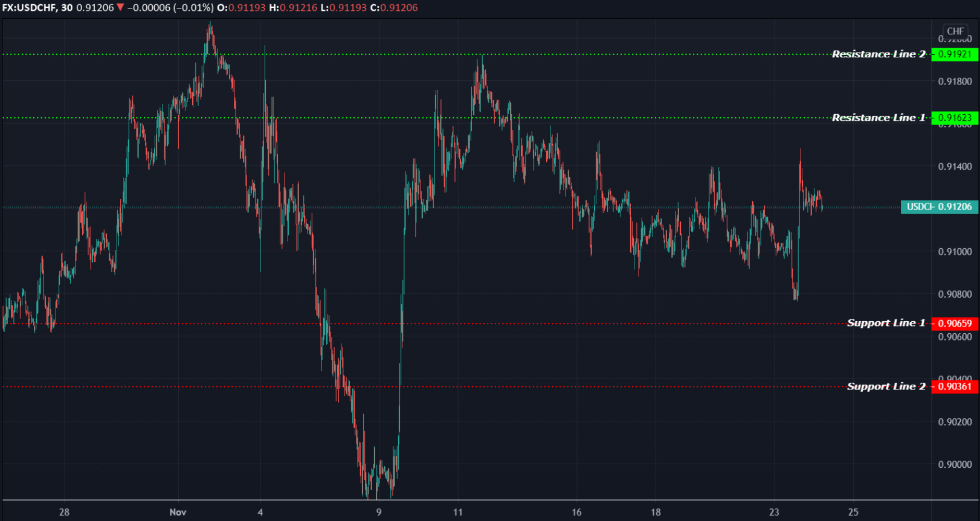Viewport: 980px width, 521px height.
Task: Select the Resistance Line 1 label
Action: click(878, 118)
